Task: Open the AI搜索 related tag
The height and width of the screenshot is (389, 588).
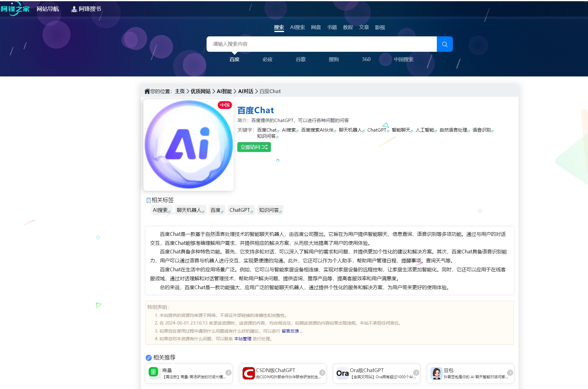Action: pos(161,210)
